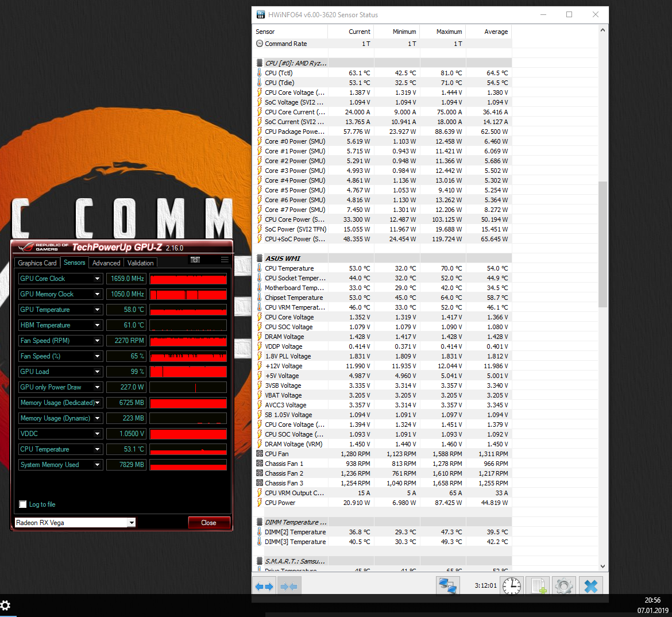
Task: Open the Fan Speed (RPM) sensor dropdown
Action: [x=97, y=341]
